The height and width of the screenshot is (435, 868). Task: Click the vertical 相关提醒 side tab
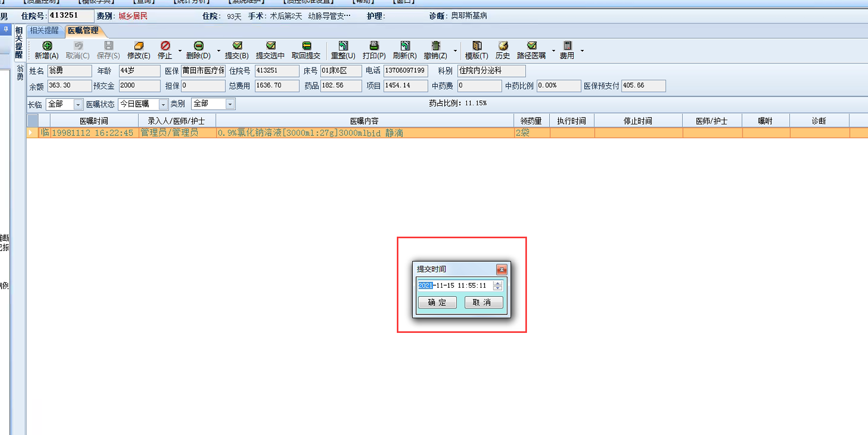click(19, 42)
